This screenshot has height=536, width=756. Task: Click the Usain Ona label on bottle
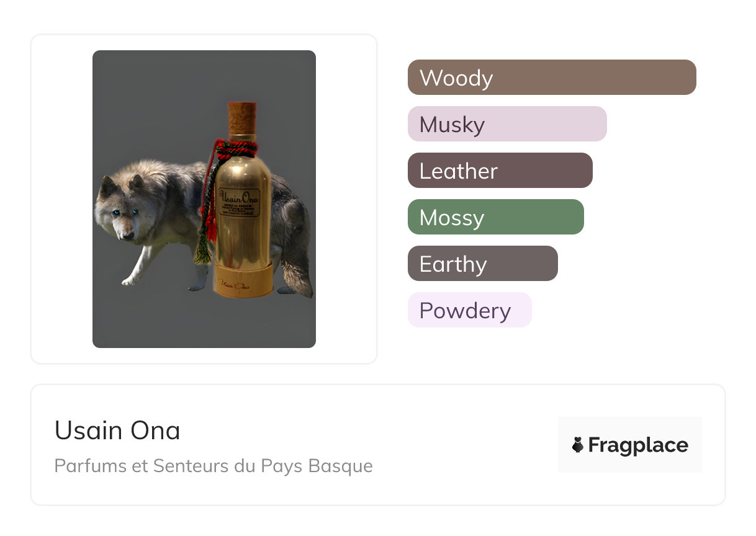(x=239, y=202)
